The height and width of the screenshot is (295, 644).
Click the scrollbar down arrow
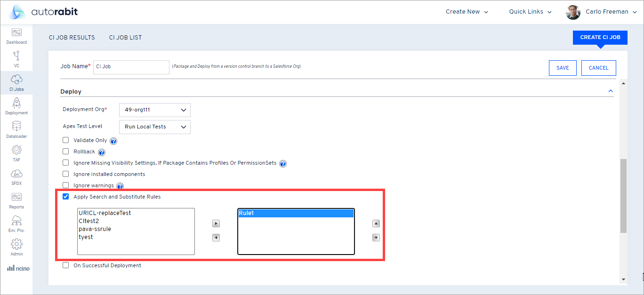[624, 279]
